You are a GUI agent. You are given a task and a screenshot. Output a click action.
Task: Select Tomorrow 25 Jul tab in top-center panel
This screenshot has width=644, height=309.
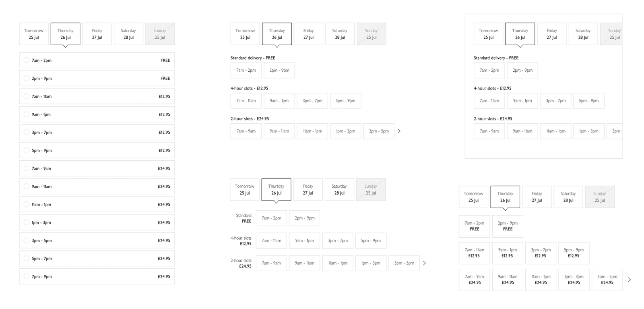click(x=245, y=34)
